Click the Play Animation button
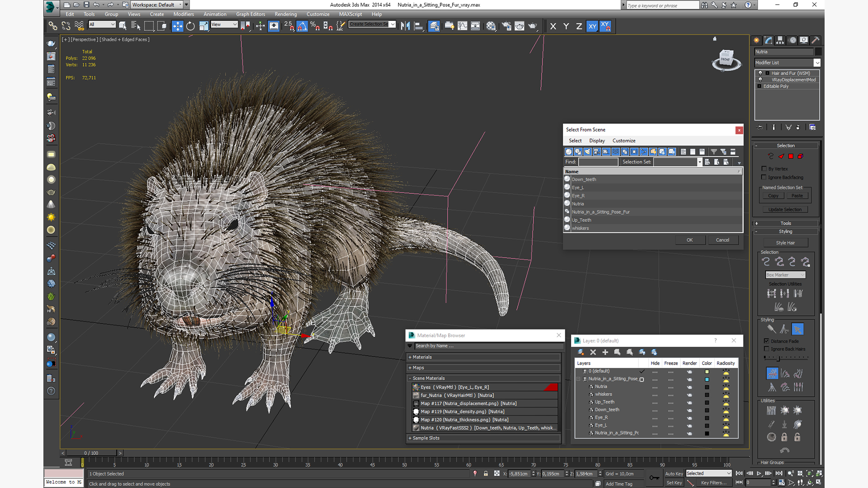Viewport: 868px width, 488px height. (x=759, y=473)
